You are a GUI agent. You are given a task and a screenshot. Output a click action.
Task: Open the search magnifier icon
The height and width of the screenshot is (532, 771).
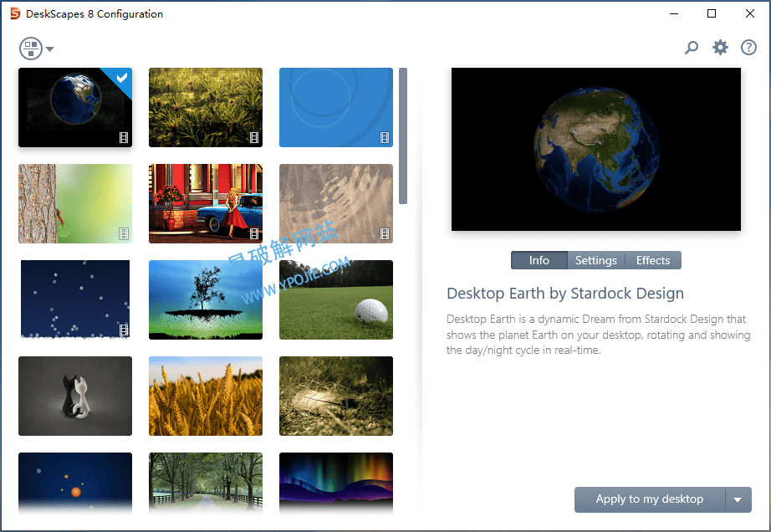692,48
